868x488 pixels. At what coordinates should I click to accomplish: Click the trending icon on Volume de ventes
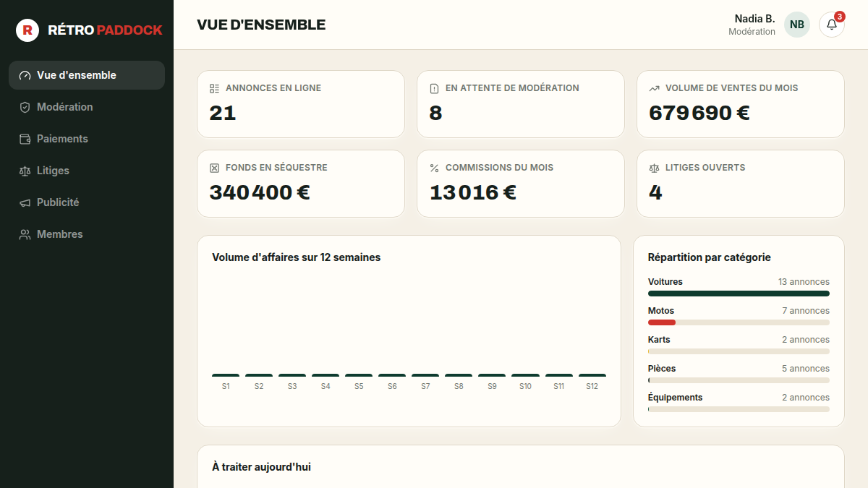point(654,88)
